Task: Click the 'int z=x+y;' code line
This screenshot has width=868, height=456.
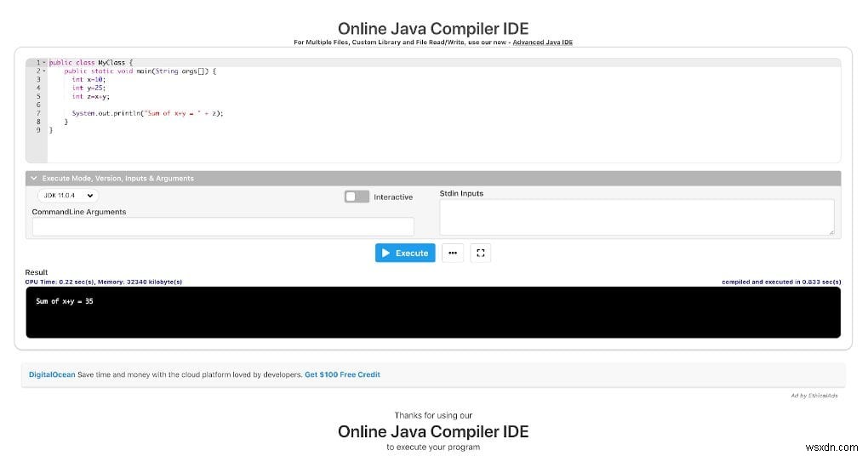Action: point(91,96)
